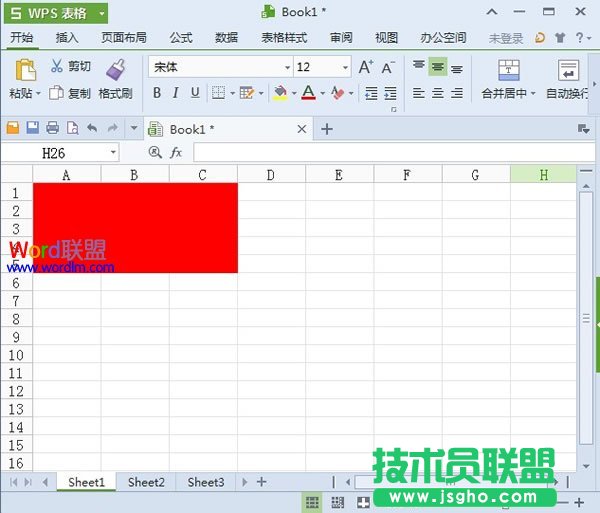Viewport: 600px width, 513px height.
Task: Open the 数据 ribbon tab
Action: (227, 37)
